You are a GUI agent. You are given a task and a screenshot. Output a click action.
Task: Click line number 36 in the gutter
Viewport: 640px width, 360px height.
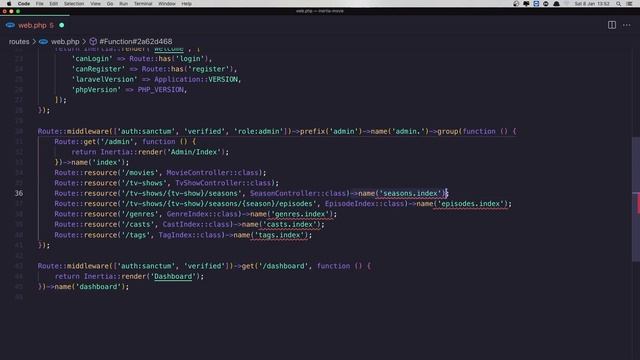point(19,193)
